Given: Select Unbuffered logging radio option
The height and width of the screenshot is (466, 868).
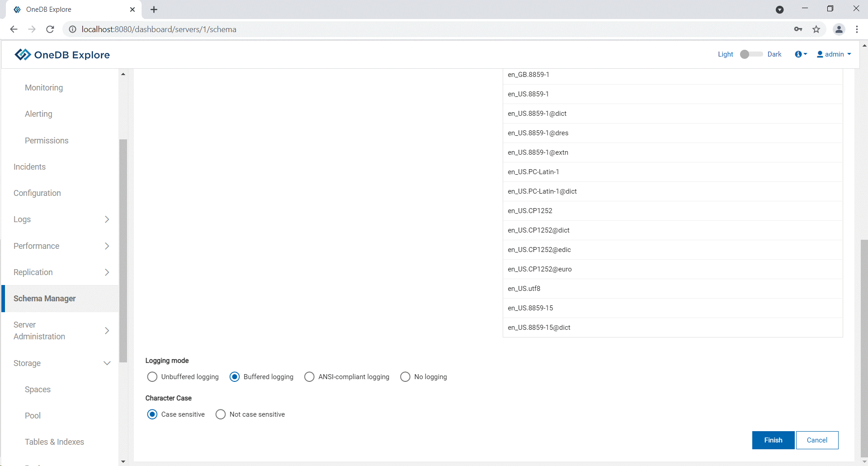Looking at the screenshot, I should point(152,377).
